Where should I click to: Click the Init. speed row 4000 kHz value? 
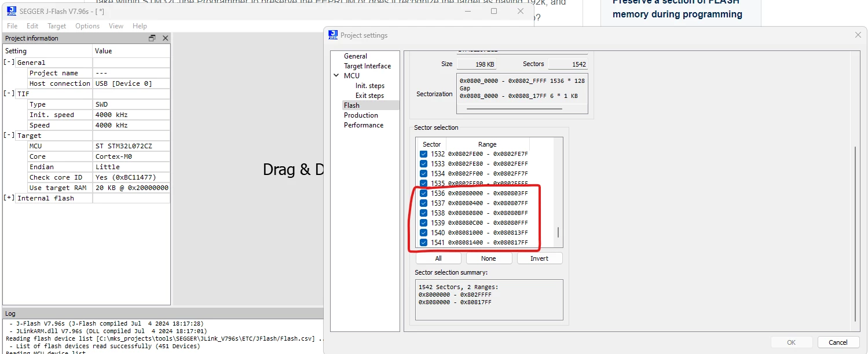pos(131,115)
